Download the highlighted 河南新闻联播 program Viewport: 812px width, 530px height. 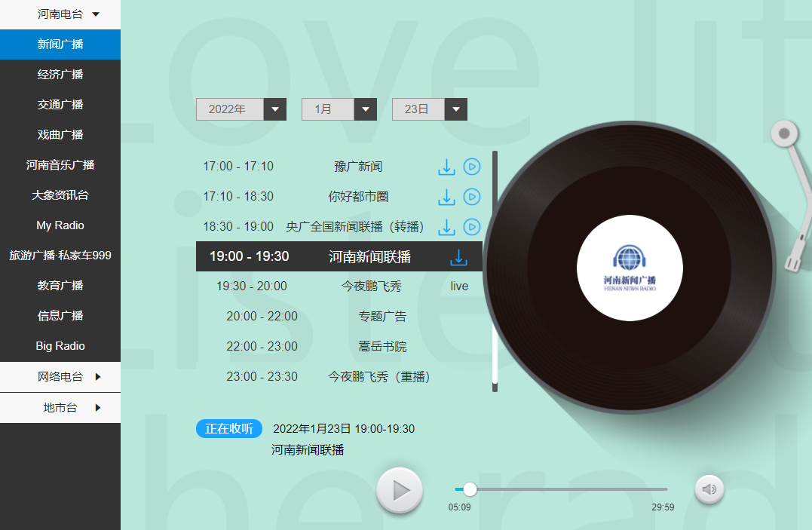[x=458, y=257]
